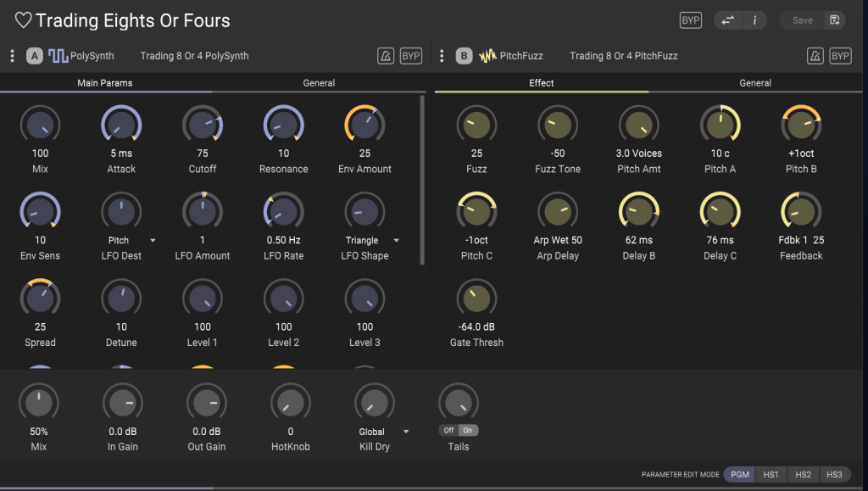Click the -64.0 dB Gate Thresh value
The height and width of the screenshot is (491, 868).
pyautogui.click(x=476, y=327)
